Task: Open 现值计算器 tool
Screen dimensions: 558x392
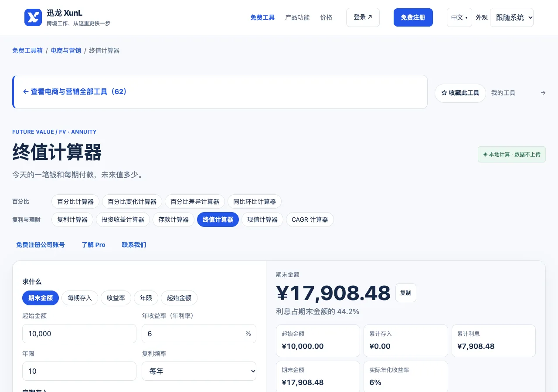Action: coord(262,220)
